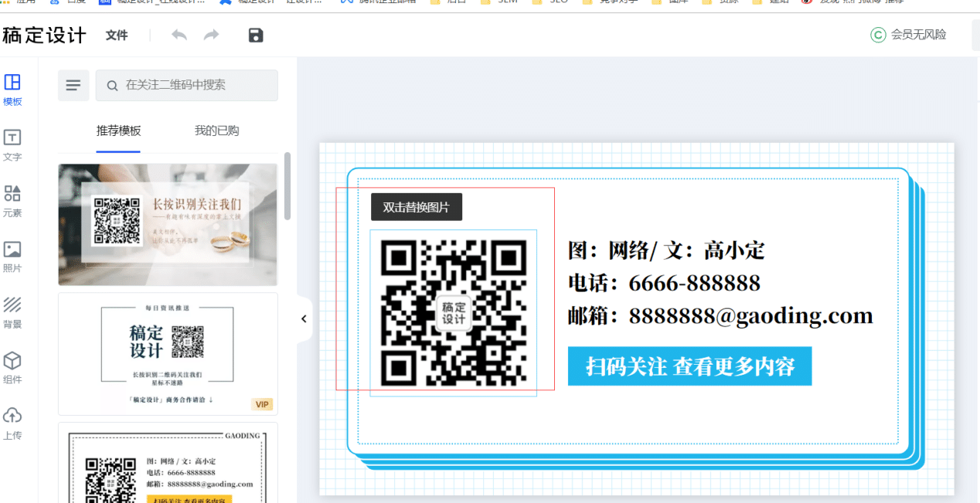Open the 组件 components panel
980x503 pixels.
tap(12, 368)
